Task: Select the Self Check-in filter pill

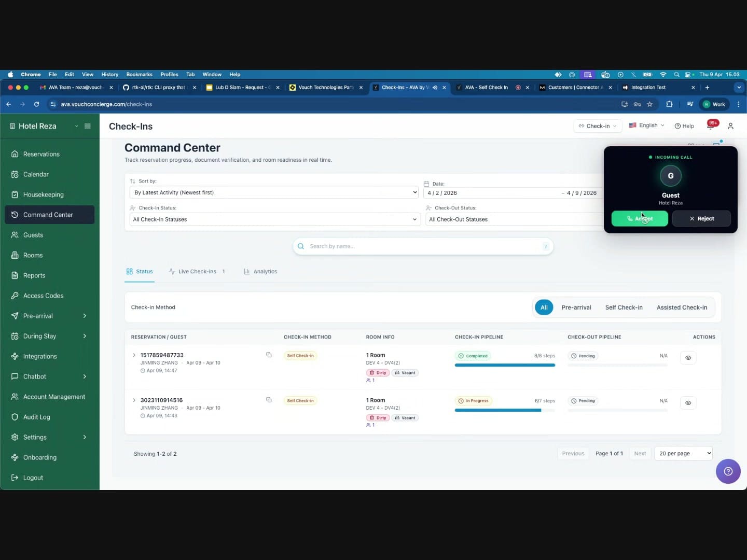Action: pos(624,307)
